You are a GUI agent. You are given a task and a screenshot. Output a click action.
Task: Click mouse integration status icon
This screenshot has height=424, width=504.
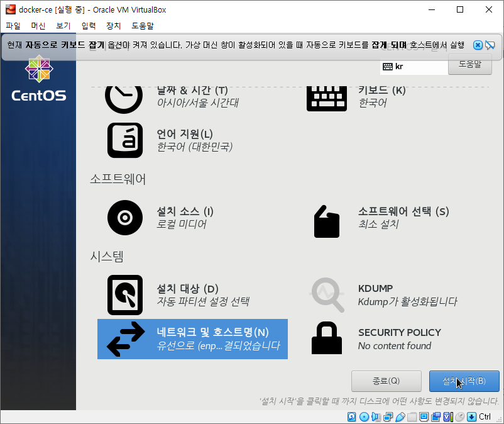click(x=460, y=417)
